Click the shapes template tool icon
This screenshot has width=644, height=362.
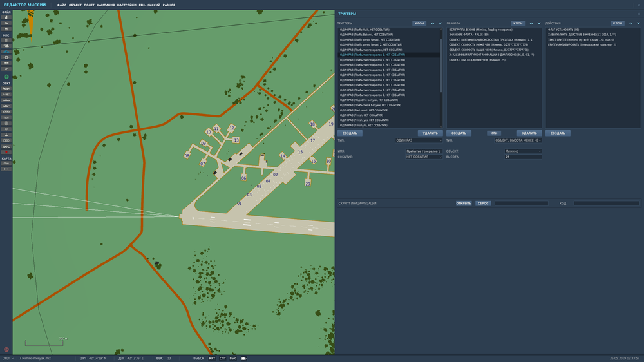[6, 146]
